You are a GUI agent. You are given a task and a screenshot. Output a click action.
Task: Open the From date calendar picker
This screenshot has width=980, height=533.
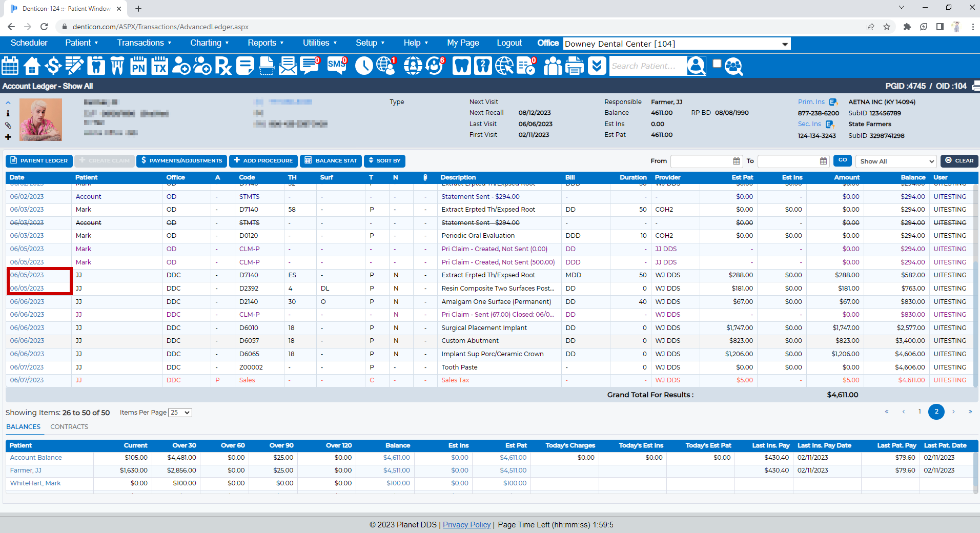(737, 161)
